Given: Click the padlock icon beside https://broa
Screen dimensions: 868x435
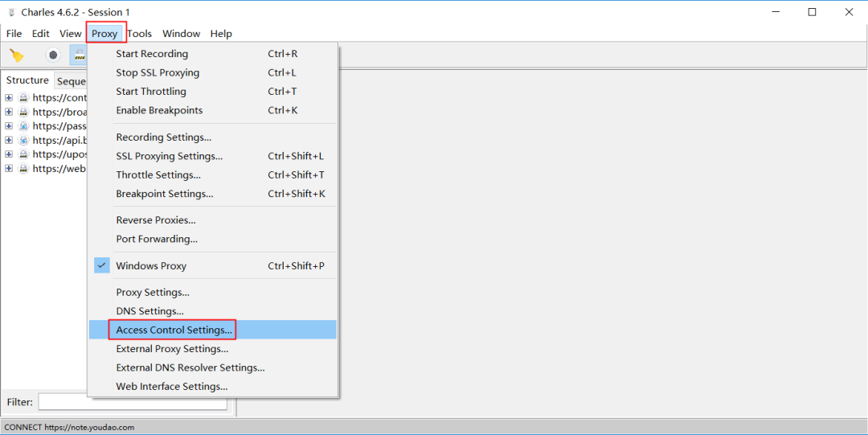Looking at the screenshot, I should (x=23, y=112).
